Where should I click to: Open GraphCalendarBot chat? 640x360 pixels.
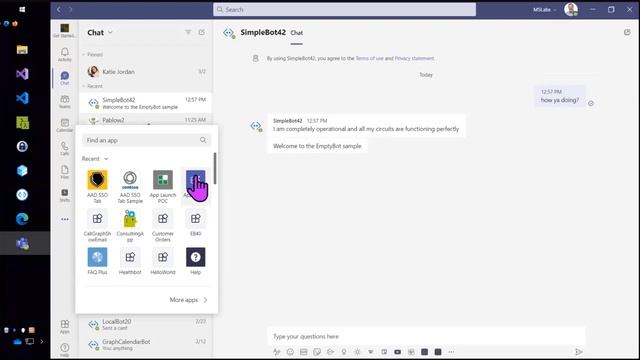point(146,344)
